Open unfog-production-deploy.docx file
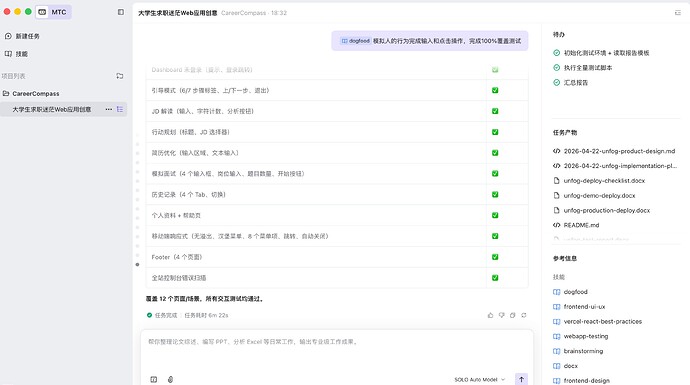 pyautogui.click(x=602, y=210)
